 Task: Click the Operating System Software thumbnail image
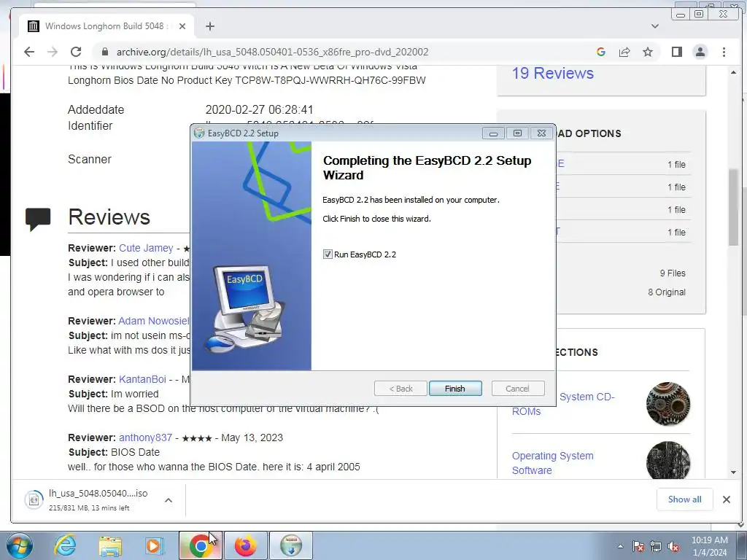pos(668,460)
